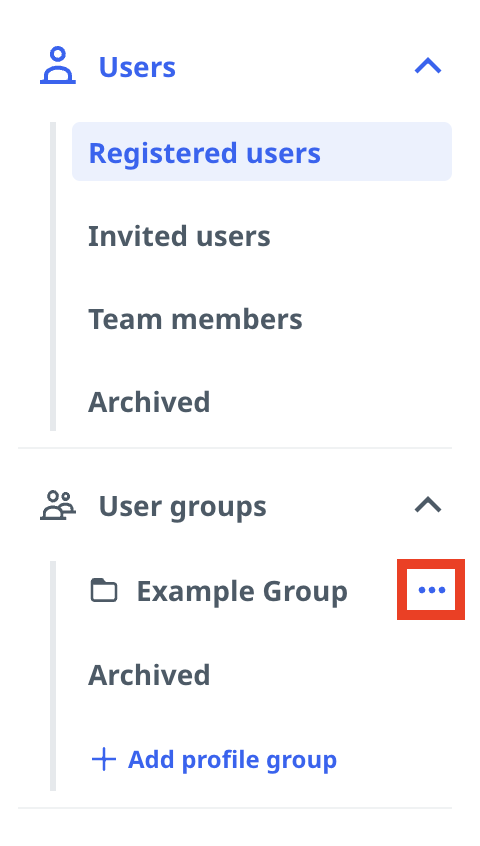Open Invited users page

179,236
